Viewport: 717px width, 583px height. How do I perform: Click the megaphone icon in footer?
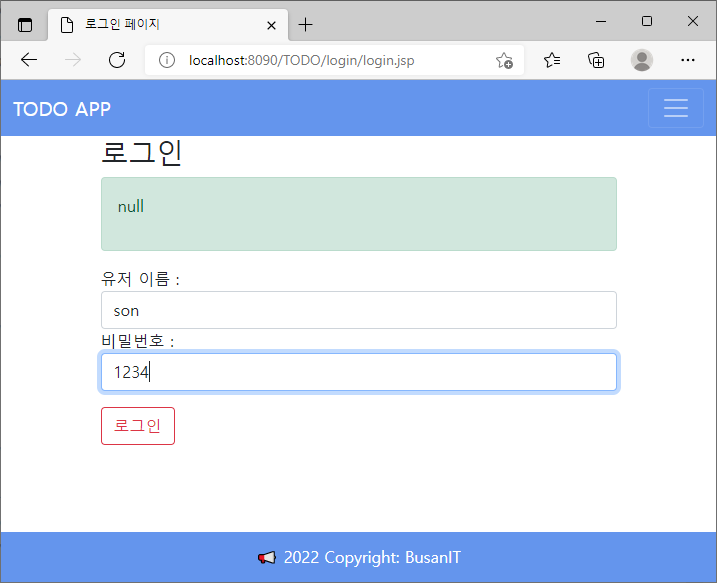(x=267, y=558)
